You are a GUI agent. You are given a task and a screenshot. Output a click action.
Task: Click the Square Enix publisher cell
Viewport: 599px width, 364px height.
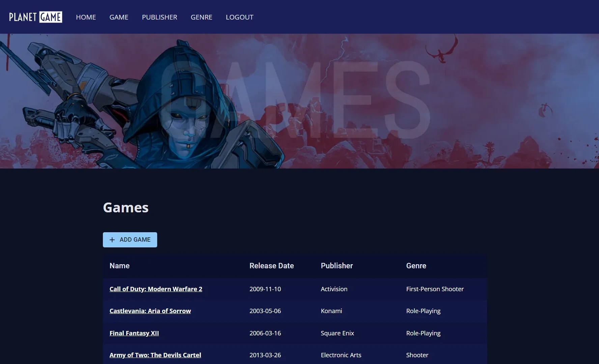pyautogui.click(x=337, y=333)
